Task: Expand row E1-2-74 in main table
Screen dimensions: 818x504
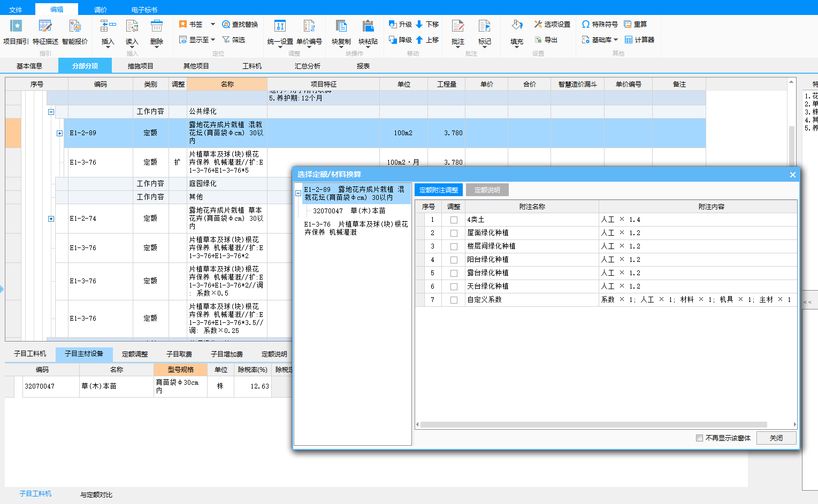Action: [x=51, y=219]
